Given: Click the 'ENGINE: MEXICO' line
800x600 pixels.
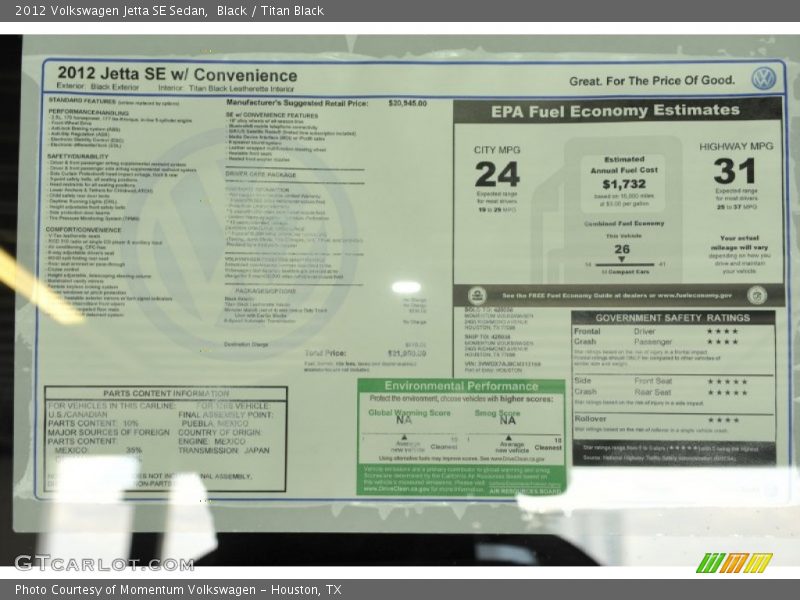Looking at the screenshot, I should 212,441.
